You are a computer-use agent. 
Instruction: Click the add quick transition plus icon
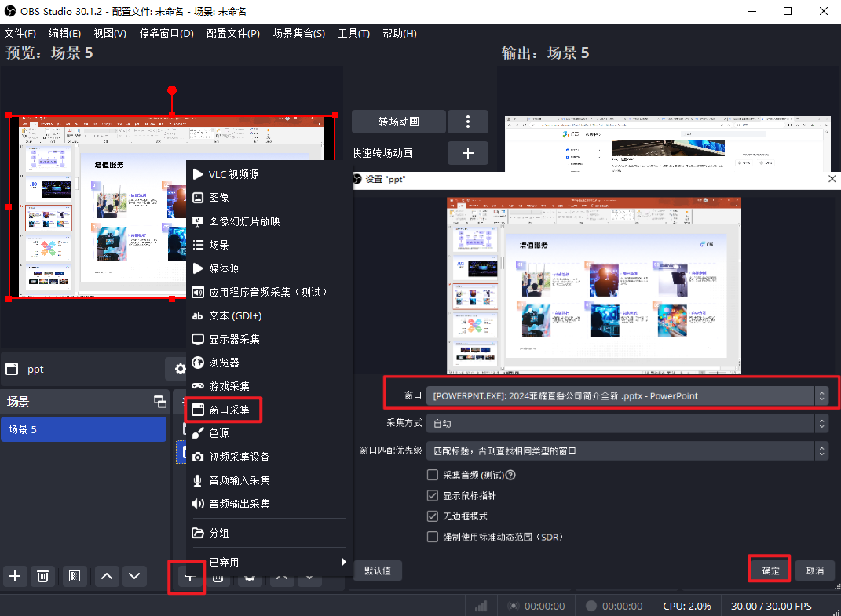468,153
